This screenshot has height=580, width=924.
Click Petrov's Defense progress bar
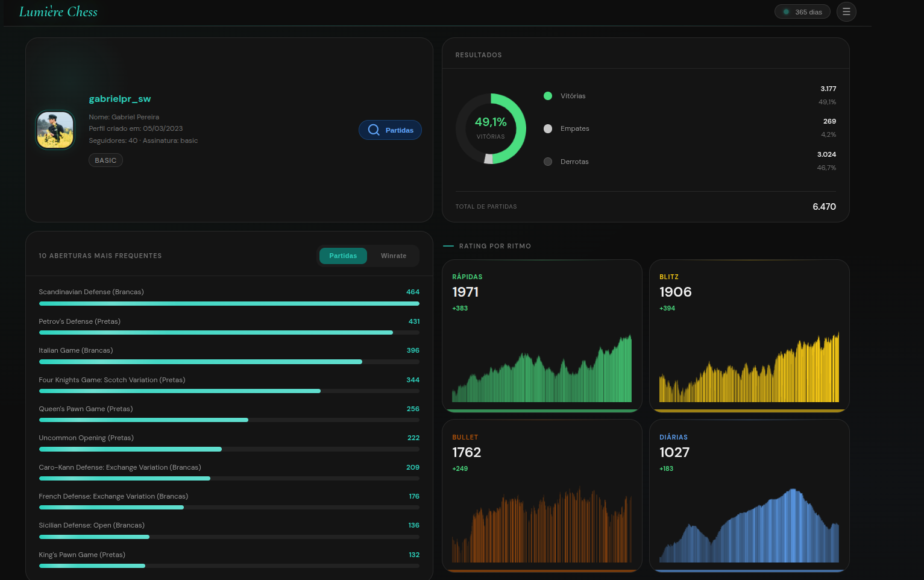(229, 333)
